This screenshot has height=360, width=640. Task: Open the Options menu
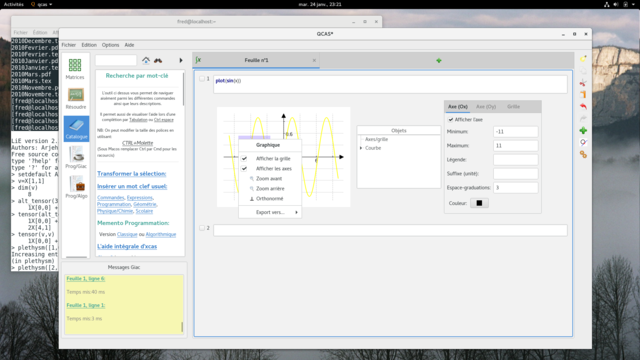point(111,45)
